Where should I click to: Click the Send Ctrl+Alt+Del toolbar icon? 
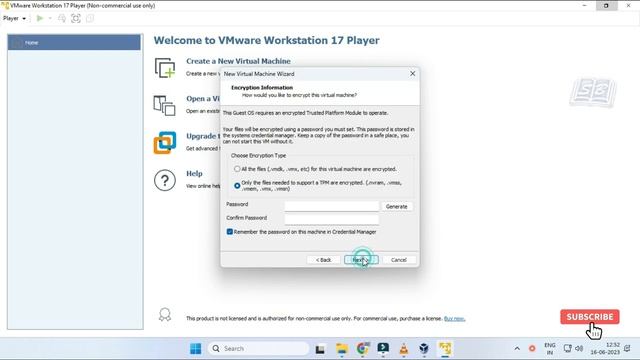pos(62,18)
